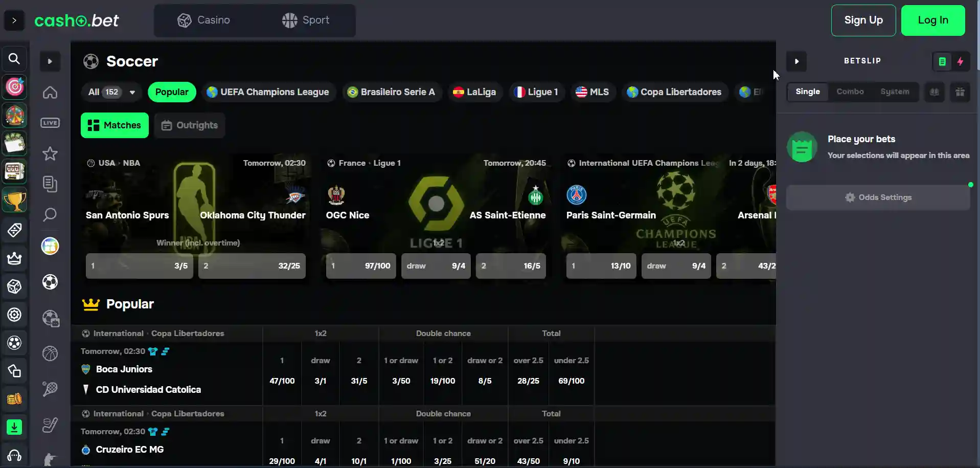Bet on AS Saint-Etienne win at 16/5

(x=511, y=266)
